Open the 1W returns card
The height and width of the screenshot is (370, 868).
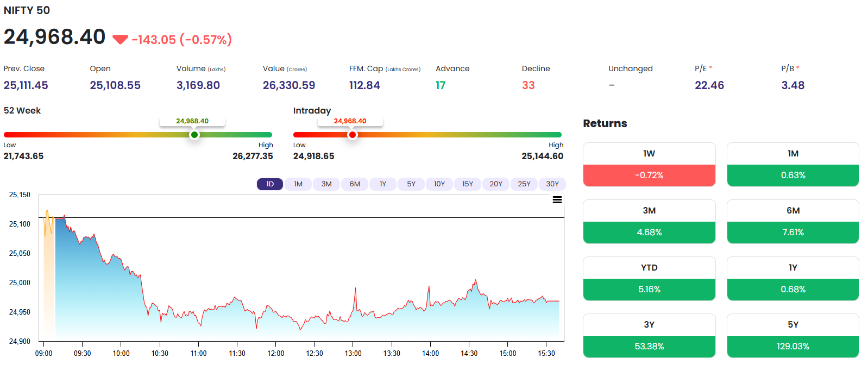tap(649, 165)
